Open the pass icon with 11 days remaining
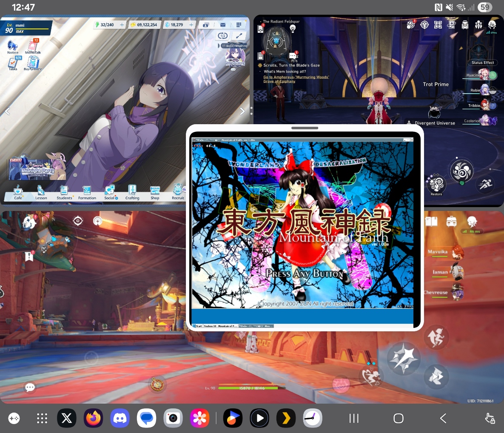The height and width of the screenshot is (433, 504). click(x=235, y=57)
